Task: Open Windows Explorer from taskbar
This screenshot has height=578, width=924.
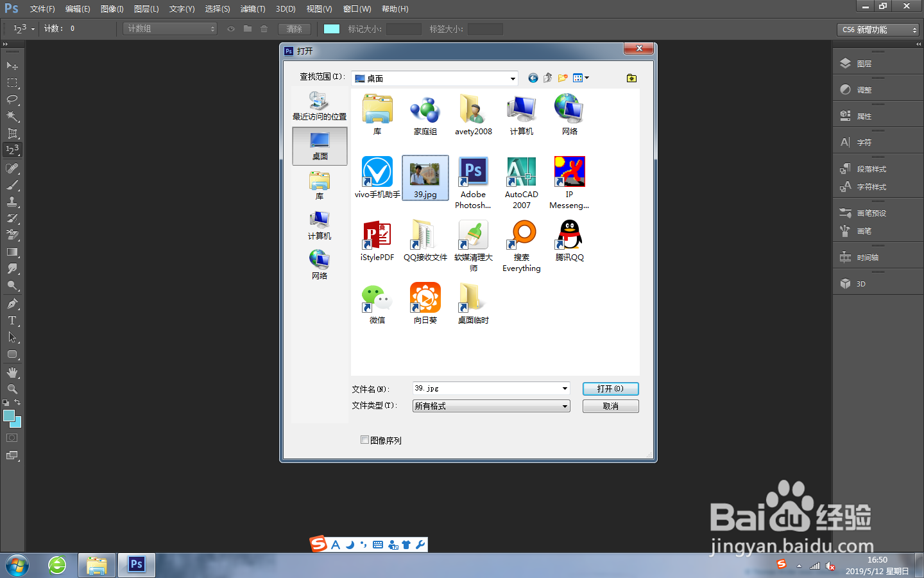Action: [x=97, y=565]
